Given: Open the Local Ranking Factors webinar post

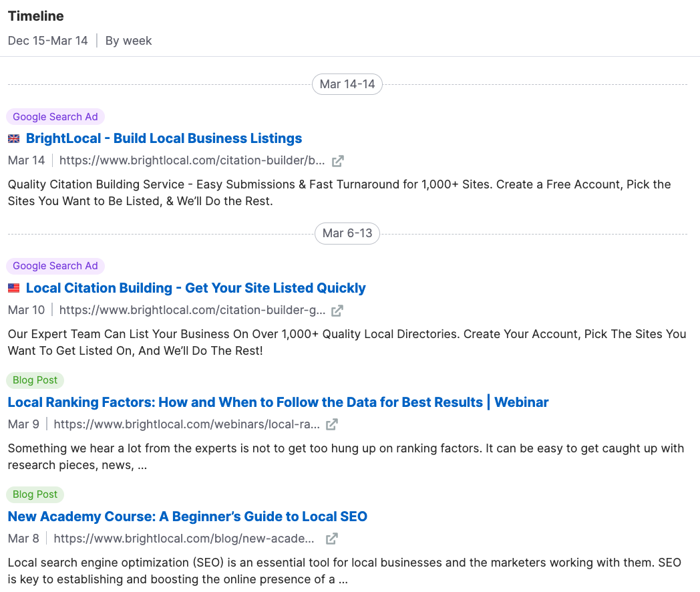Looking at the screenshot, I should click(278, 402).
